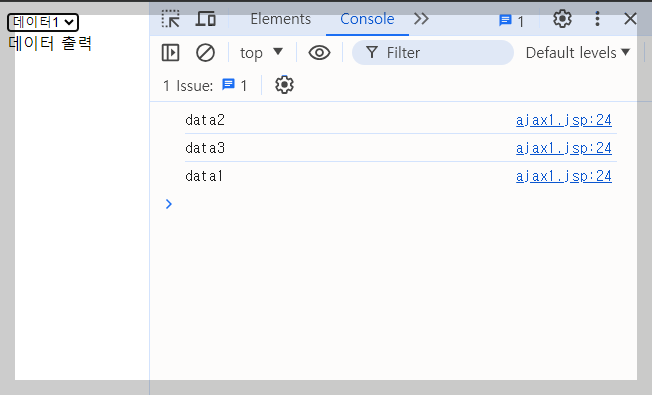Open ajax1.jsp:24 link for data1
This screenshot has width=652, height=395.
(564, 176)
